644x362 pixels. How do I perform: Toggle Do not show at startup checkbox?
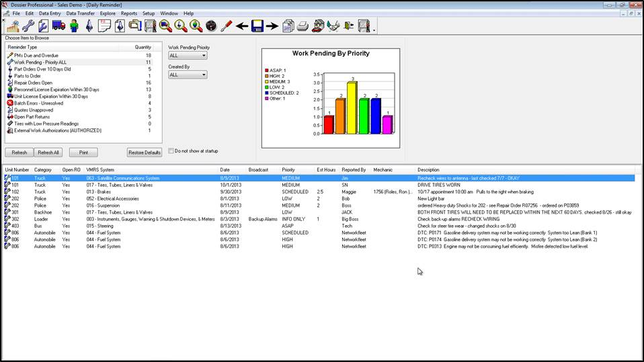point(171,151)
